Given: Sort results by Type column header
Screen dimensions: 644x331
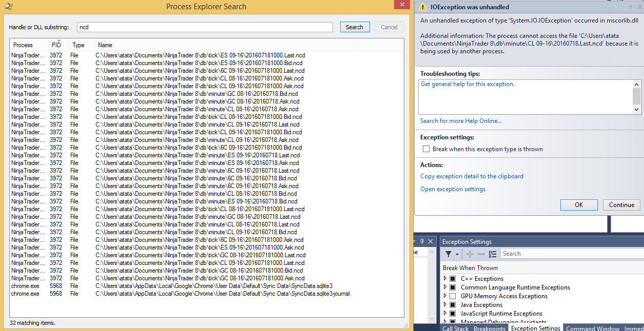Looking at the screenshot, I should [x=82, y=45].
